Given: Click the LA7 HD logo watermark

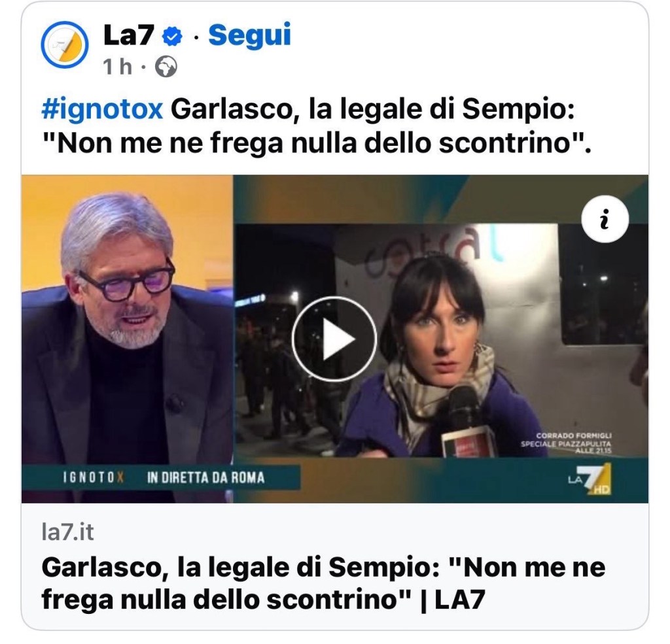Looking at the screenshot, I should pos(590,479).
